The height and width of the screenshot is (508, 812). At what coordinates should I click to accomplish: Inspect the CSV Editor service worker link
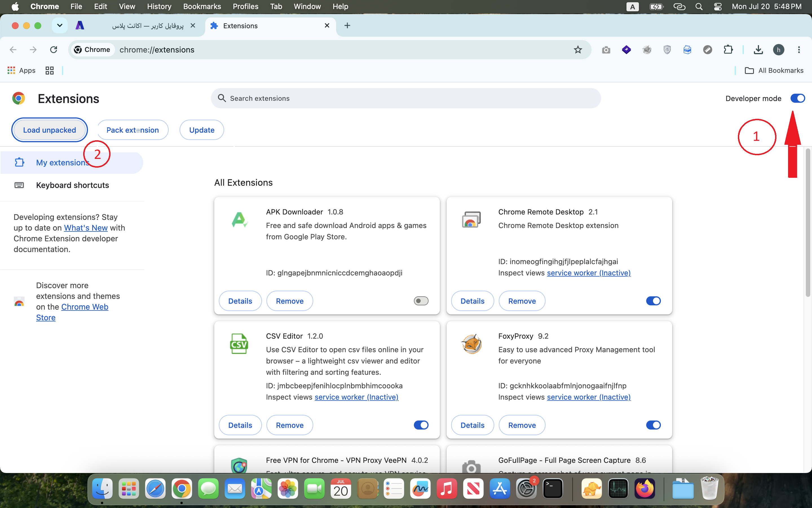coord(356,397)
